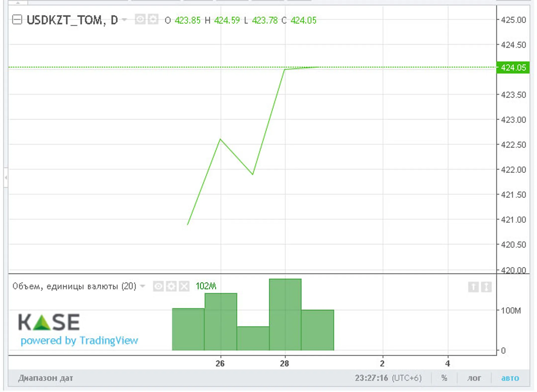The width and height of the screenshot is (537, 392).
Task: Toggle авто auto-scale option
Action: click(x=510, y=378)
